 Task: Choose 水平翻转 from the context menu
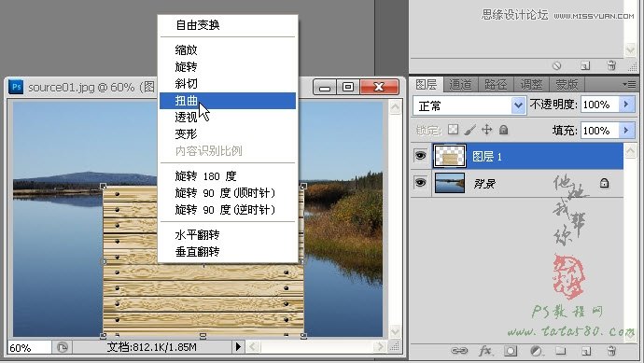tap(197, 235)
